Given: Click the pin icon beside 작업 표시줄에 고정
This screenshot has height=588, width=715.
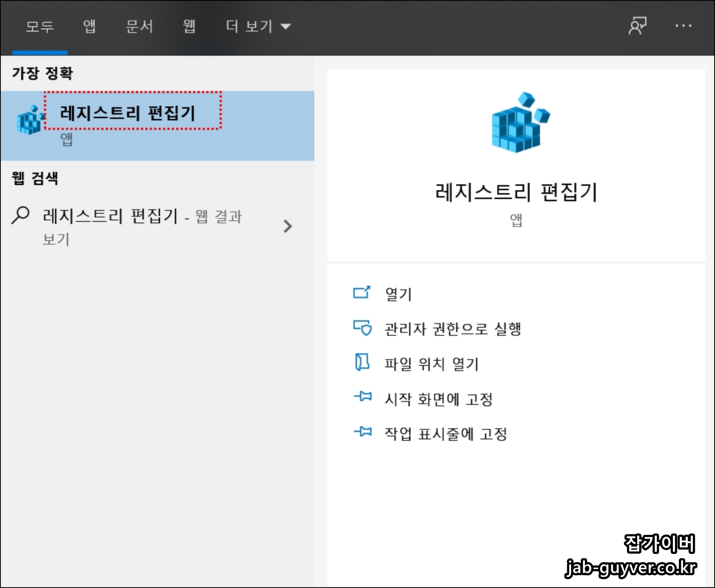Looking at the screenshot, I should point(363,431).
